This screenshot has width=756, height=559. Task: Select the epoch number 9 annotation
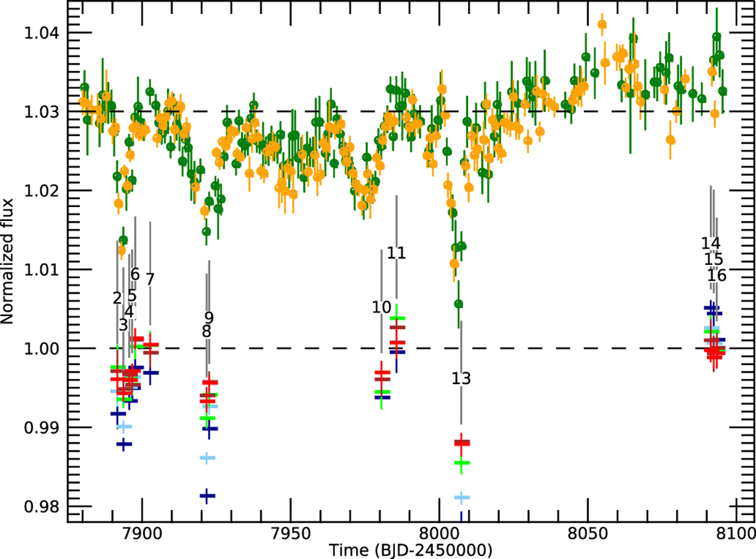209,317
